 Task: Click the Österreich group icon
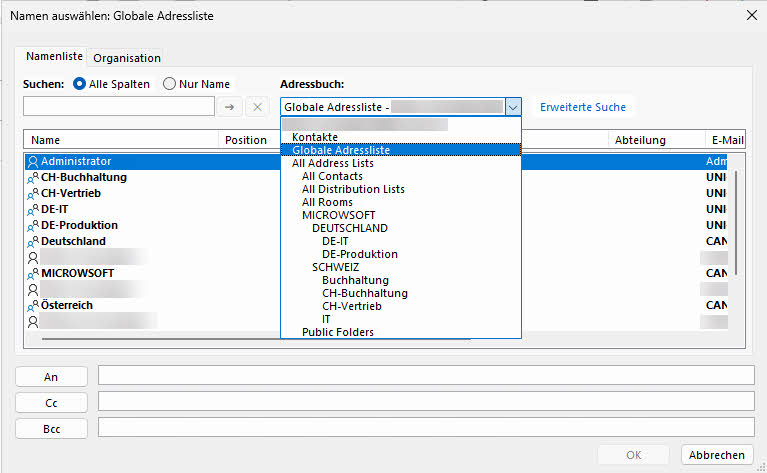33,305
